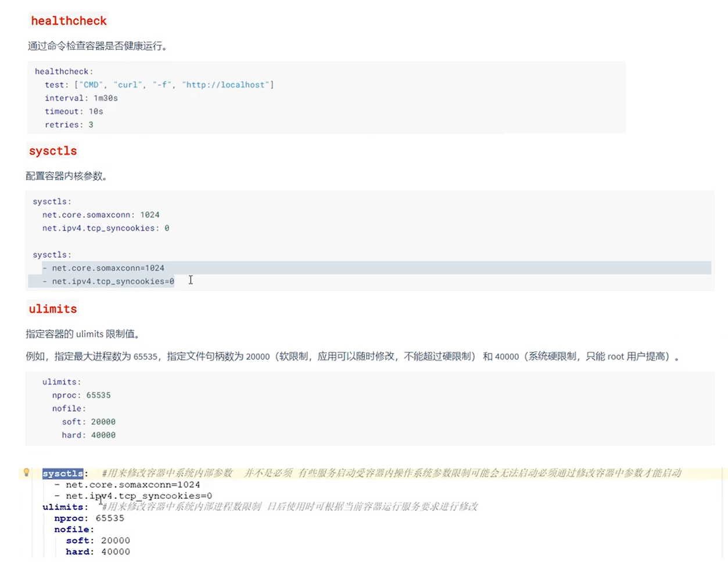Click soft: 20000 in the gray code block

point(88,422)
